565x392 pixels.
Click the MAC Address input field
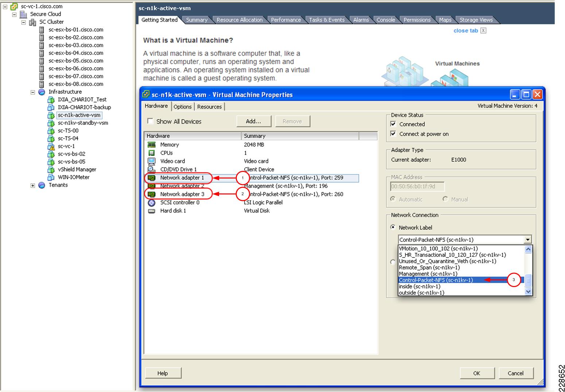tap(417, 187)
